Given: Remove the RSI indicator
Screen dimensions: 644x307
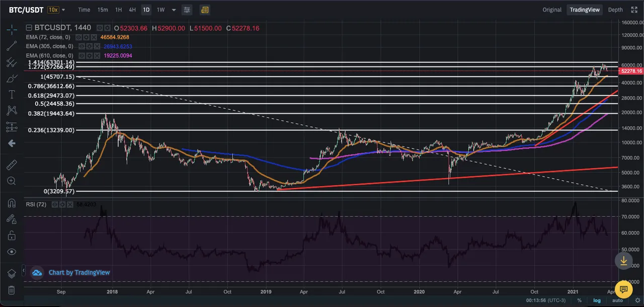Looking at the screenshot, I should 70,204.
